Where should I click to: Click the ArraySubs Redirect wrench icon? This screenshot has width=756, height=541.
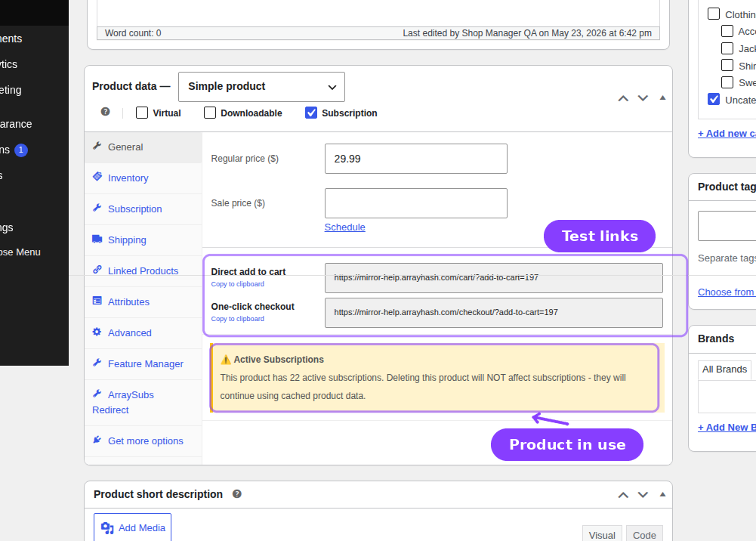pos(97,394)
